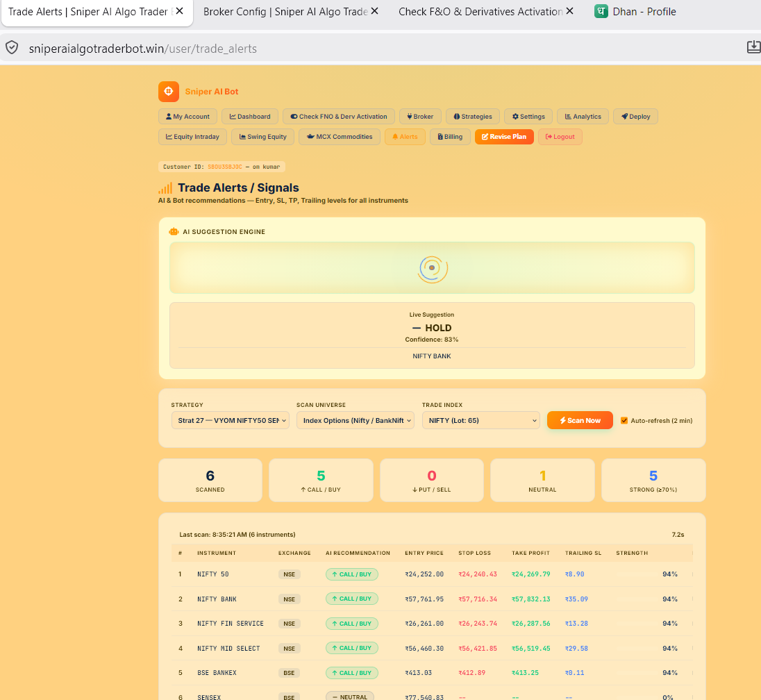Click the site shield icon in the address bar

click(x=12, y=48)
